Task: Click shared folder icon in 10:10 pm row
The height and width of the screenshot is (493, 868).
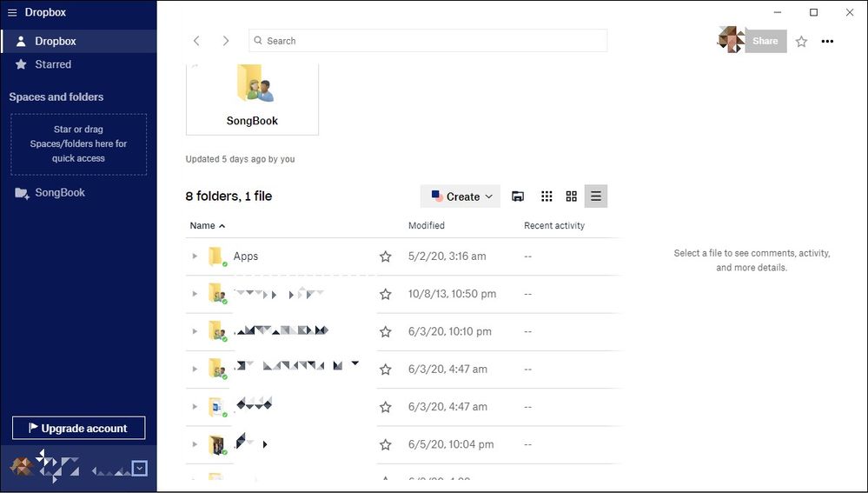Action: pyautogui.click(x=217, y=331)
